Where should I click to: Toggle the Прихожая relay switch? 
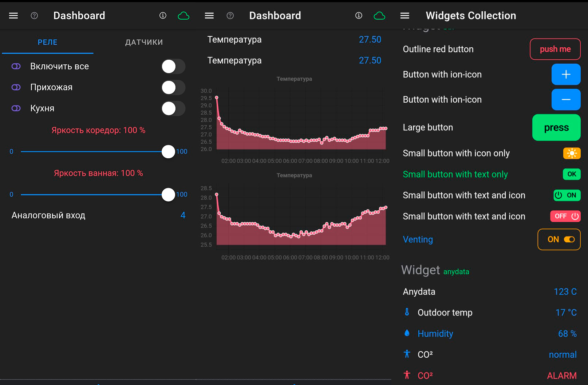tap(173, 88)
